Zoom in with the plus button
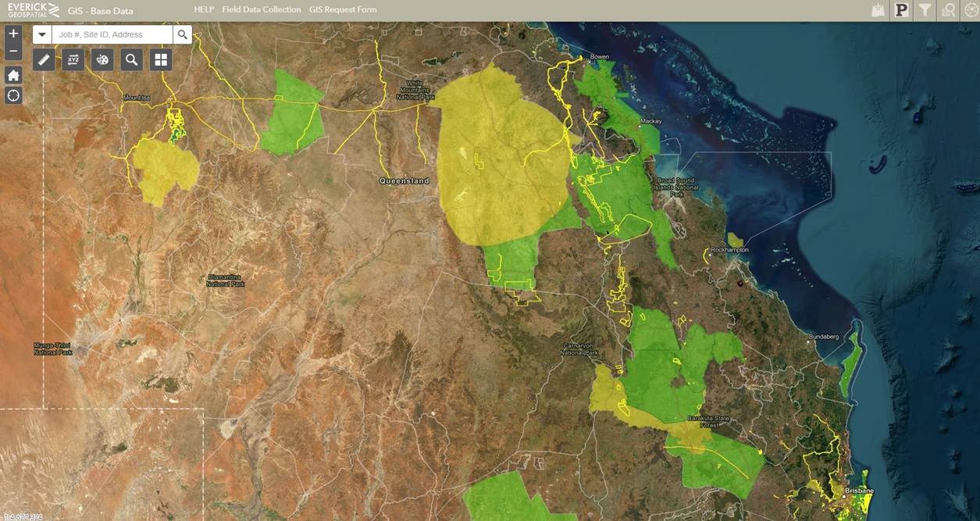 13,34
